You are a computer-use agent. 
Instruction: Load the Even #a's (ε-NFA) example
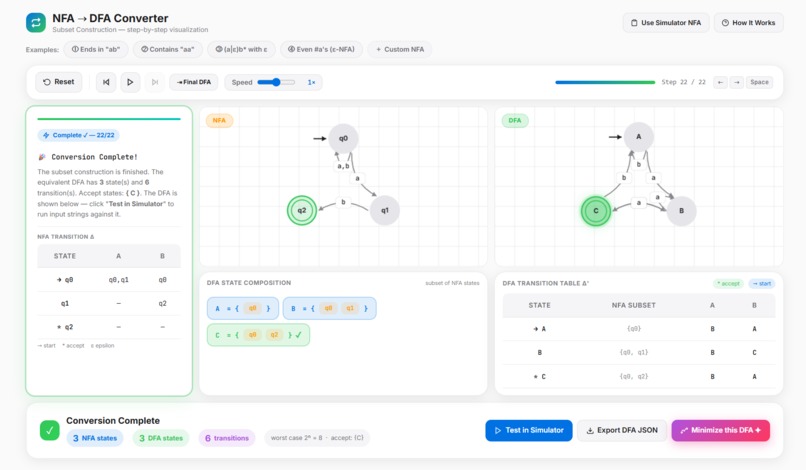coord(321,49)
